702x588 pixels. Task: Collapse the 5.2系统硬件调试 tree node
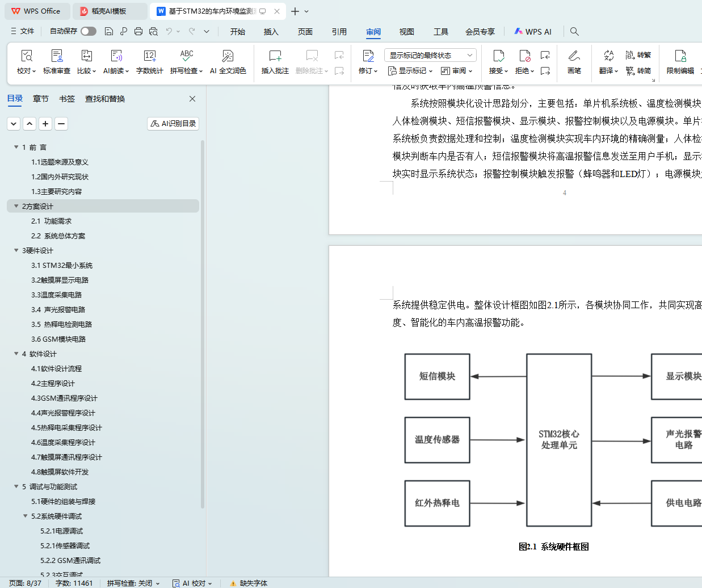point(26,516)
